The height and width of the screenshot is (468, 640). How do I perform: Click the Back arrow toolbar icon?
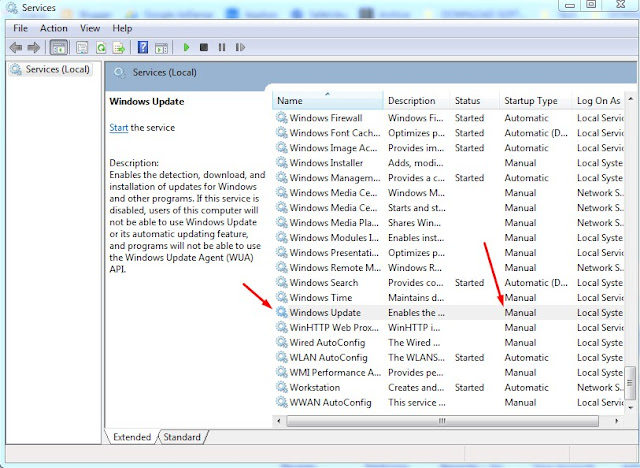[x=16, y=48]
